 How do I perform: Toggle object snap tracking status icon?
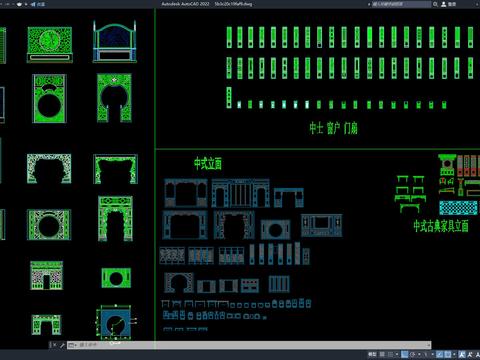[440, 354]
